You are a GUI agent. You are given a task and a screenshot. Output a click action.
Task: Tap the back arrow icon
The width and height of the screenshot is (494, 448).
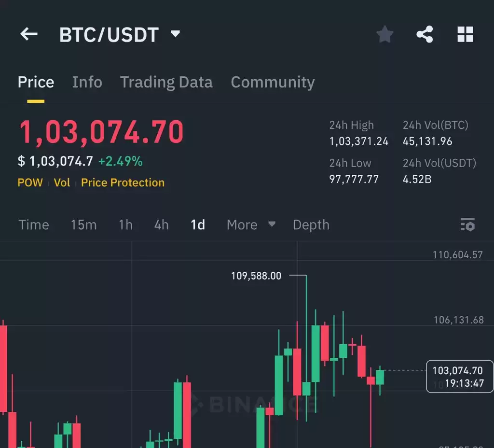(x=28, y=34)
